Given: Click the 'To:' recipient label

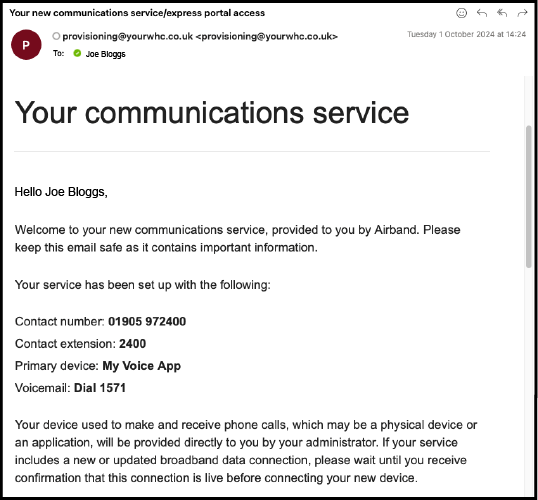Looking at the screenshot, I should [58, 54].
